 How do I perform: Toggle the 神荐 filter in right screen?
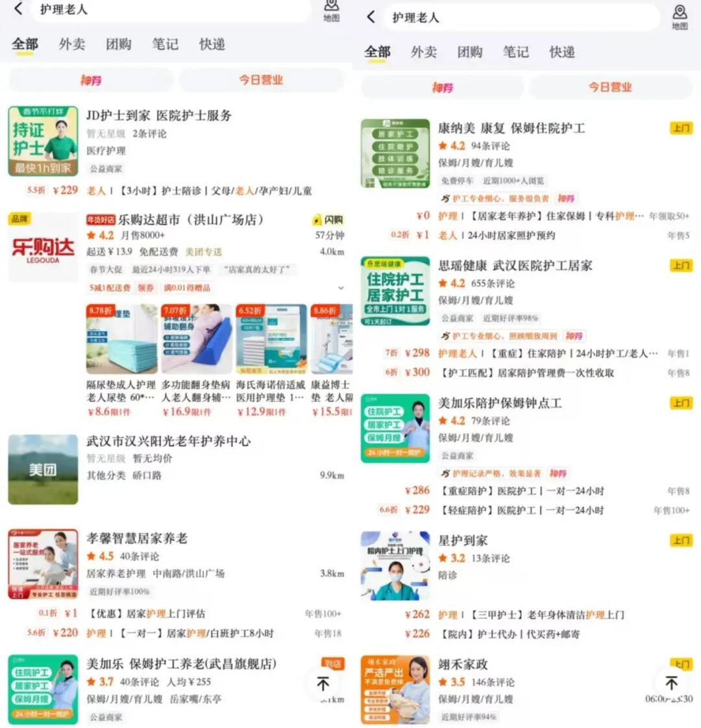(443, 87)
